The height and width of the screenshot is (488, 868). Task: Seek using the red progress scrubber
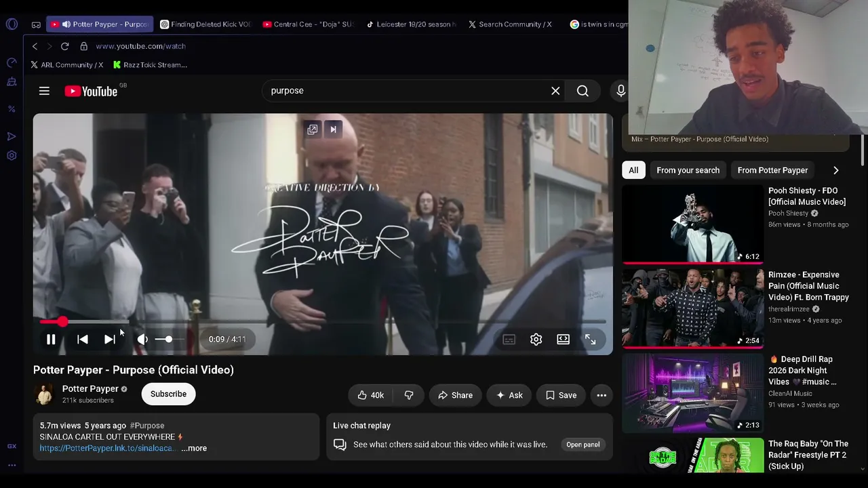pyautogui.click(x=62, y=322)
